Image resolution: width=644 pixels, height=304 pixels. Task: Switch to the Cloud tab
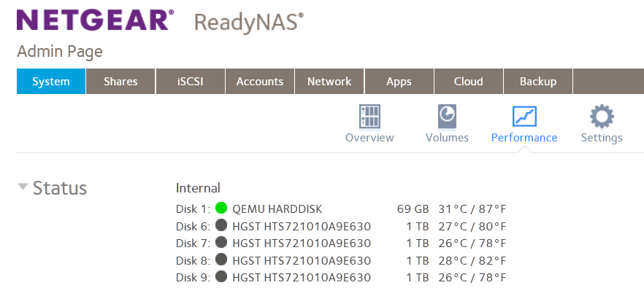[x=469, y=82]
